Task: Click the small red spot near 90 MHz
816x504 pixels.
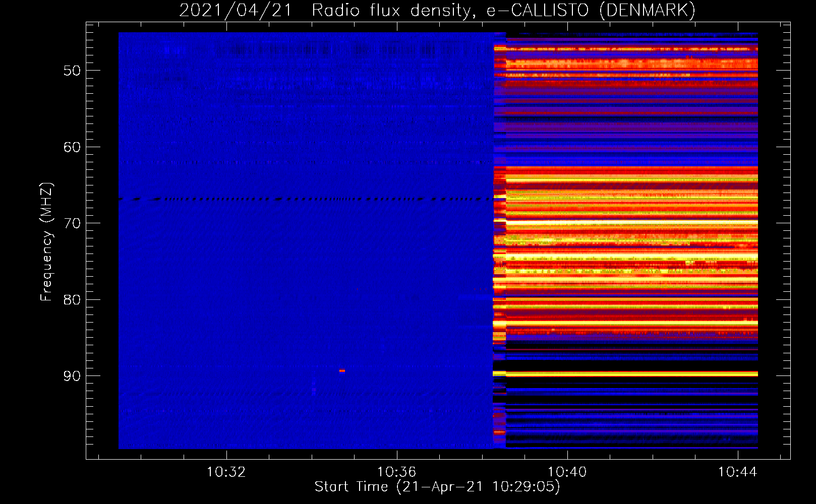Action: (342, 371)
